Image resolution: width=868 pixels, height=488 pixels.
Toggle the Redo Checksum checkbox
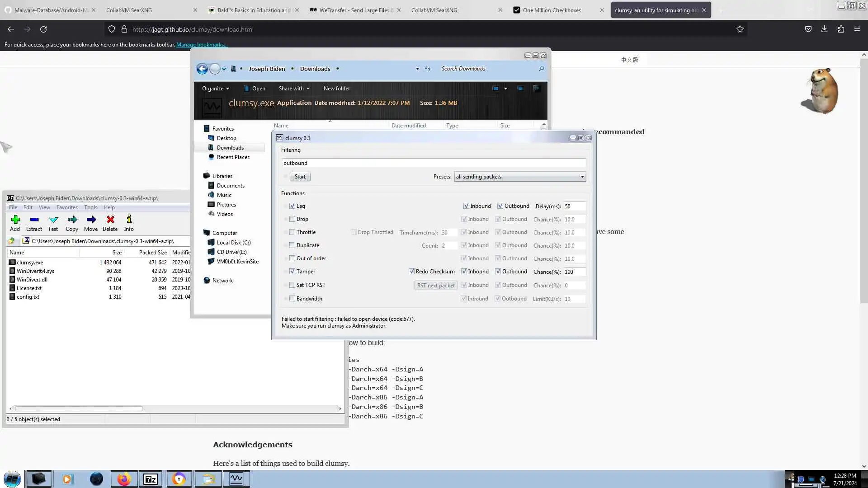(x=411, y=272)
